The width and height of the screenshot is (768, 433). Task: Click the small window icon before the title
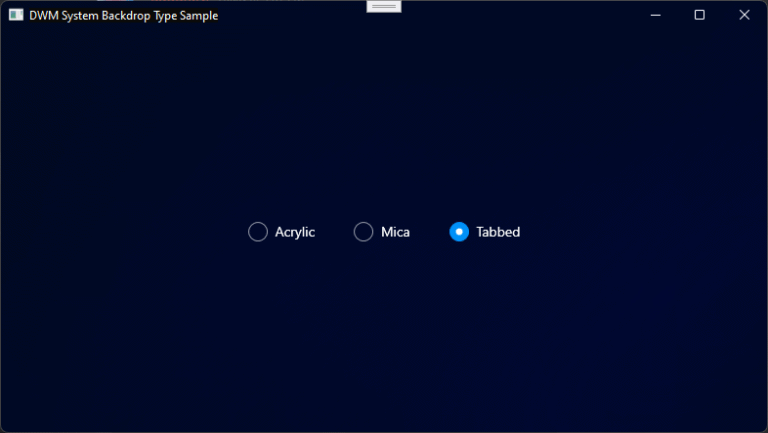point(16,15)
